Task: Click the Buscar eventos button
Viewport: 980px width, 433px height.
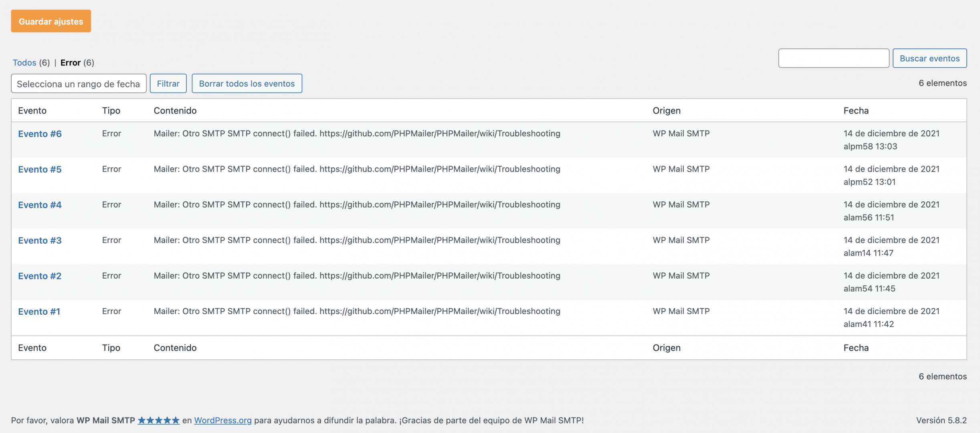Action: tap(930, 58)
